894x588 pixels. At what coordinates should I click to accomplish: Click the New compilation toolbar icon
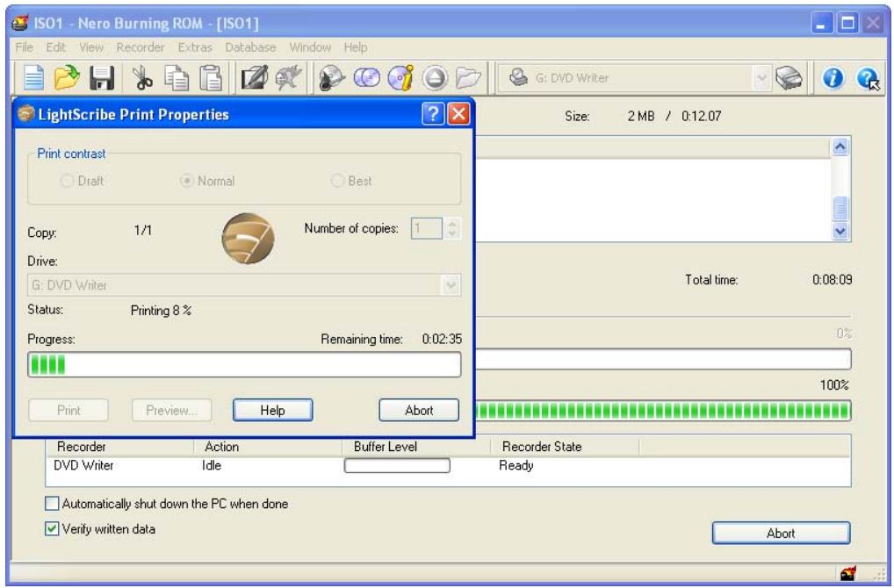[33, 78]
